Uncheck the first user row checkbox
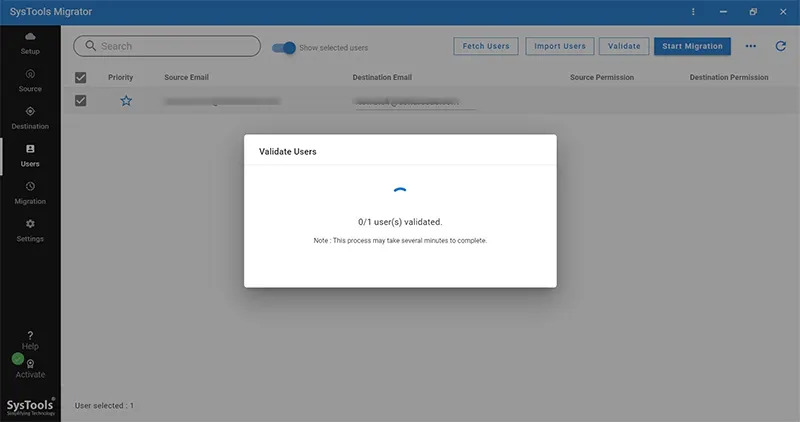Image resolution: width=800 pixels, height=422 pixels. tap(81, 101)
